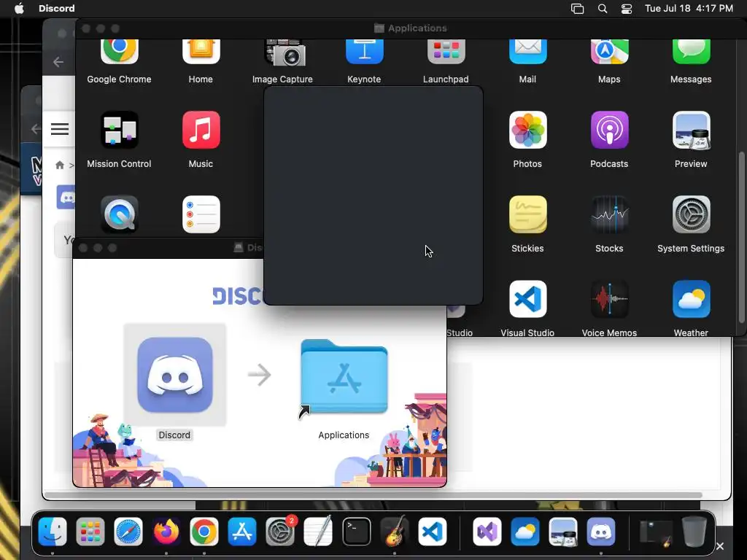Open Safari from the Dock
The image size is (747, 560).
pyautogui.click(x=128, y=532)
